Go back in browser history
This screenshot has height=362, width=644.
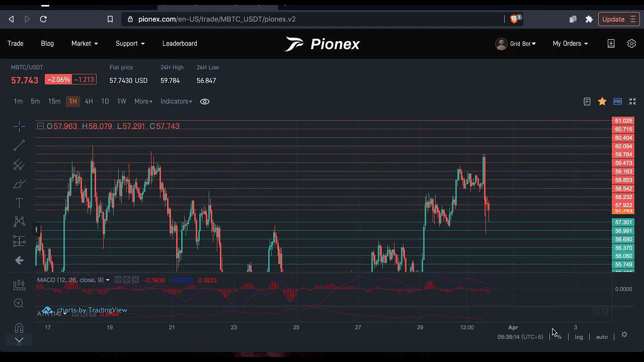tap(11, 19)
